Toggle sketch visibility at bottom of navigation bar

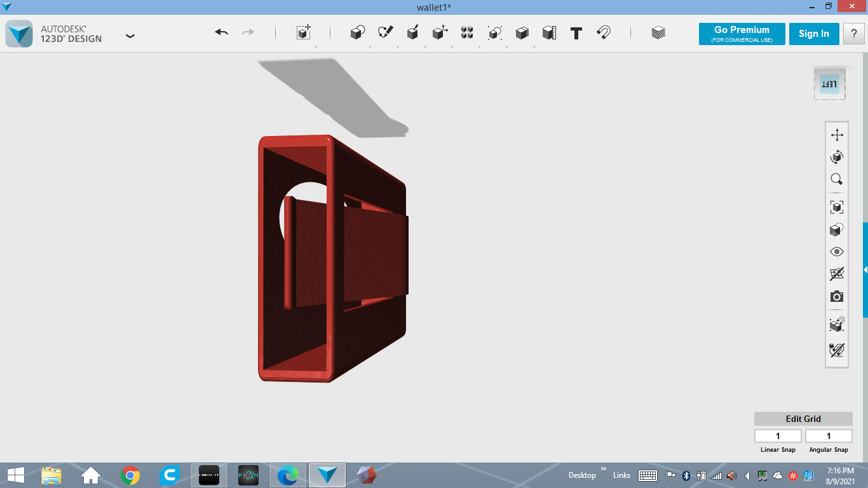[837, 349]
